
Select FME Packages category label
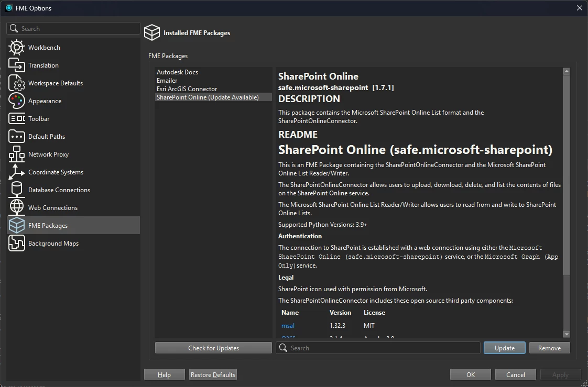pos(48,226)
